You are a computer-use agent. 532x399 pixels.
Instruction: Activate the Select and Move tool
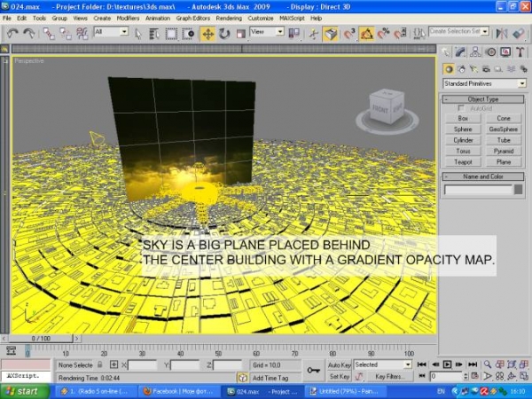(x=207, y=34)
